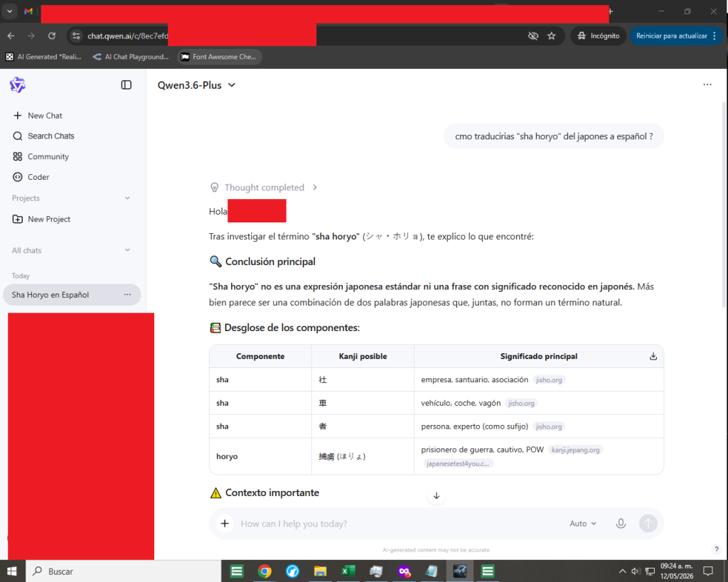Expand the Thought completed section
Screen dimensions: 728x582
click(x=264, y=188)
